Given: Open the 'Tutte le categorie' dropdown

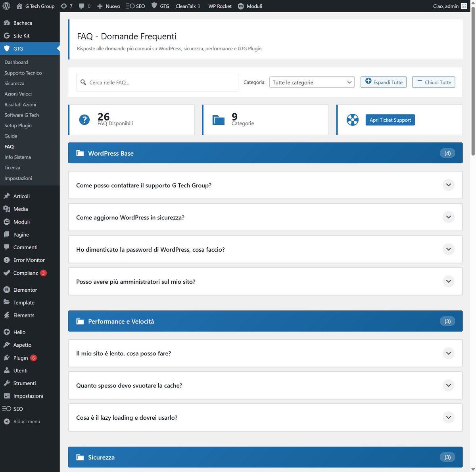Looking at the screenshot, I should tap(312, 82).
